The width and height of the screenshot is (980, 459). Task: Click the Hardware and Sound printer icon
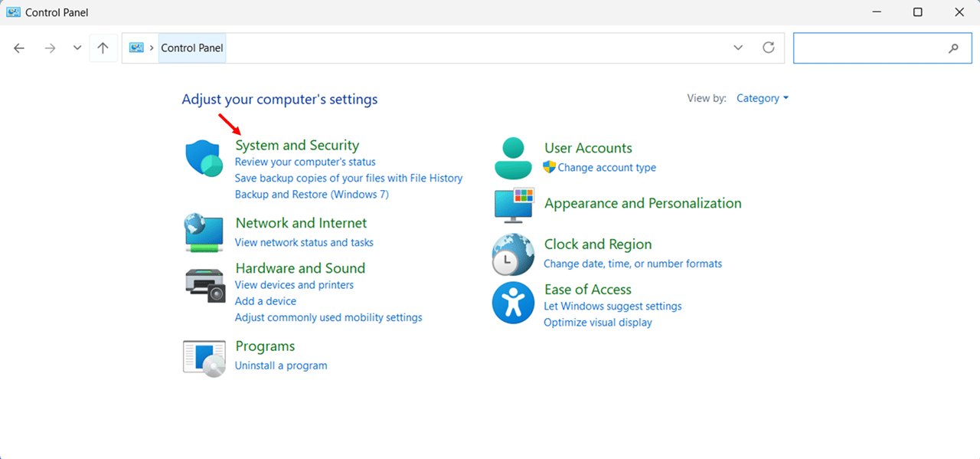click(x=205, y=284)
